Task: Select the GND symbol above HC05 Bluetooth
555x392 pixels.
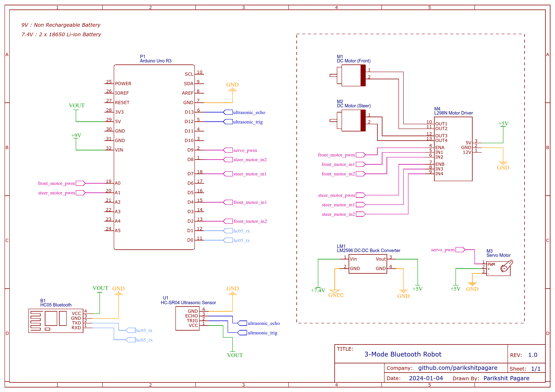Action: (x=118, y=290)
